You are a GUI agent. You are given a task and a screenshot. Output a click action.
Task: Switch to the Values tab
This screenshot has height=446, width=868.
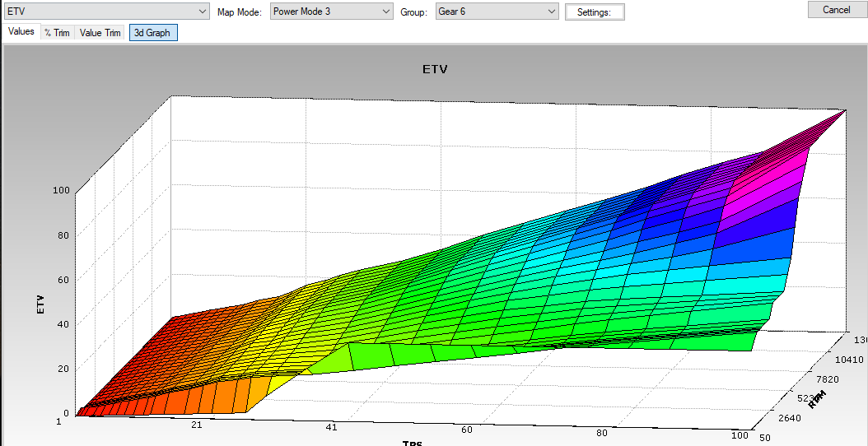coord(21,32)
